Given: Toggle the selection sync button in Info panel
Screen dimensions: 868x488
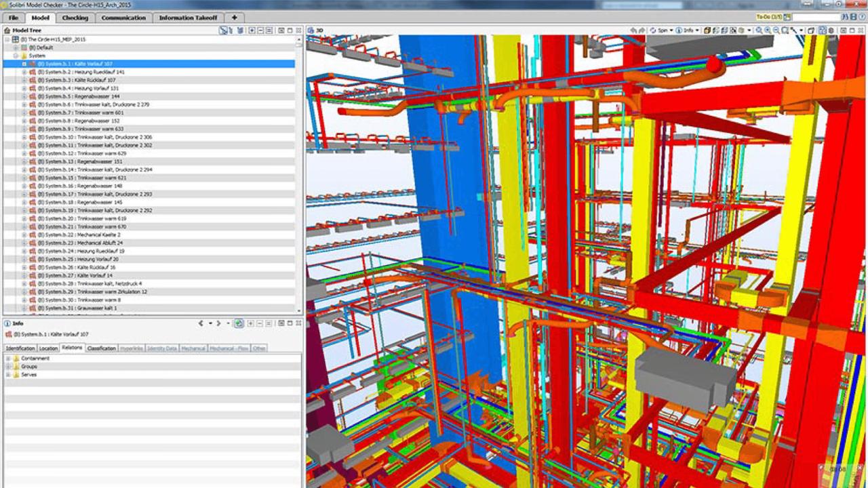Looking at the screenshot, I should [x=239, y=323].
